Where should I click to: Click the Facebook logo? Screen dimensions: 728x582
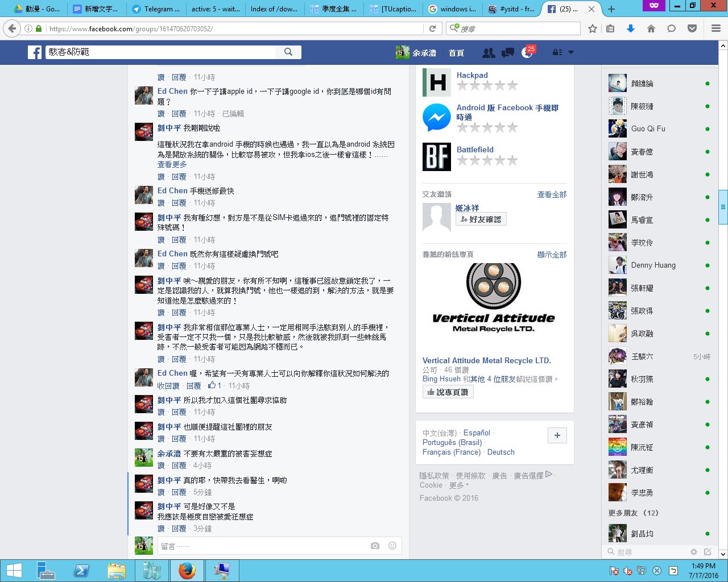tap(35, 52)
